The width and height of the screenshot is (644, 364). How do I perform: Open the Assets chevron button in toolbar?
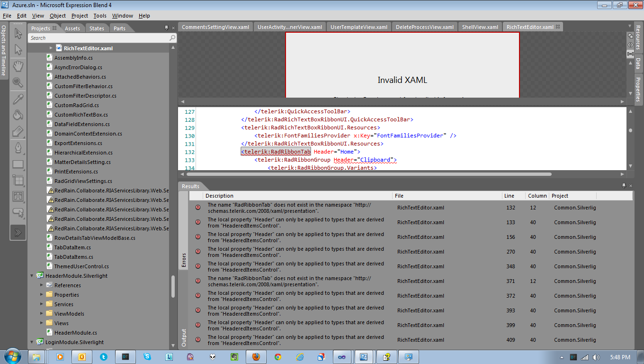18,232
